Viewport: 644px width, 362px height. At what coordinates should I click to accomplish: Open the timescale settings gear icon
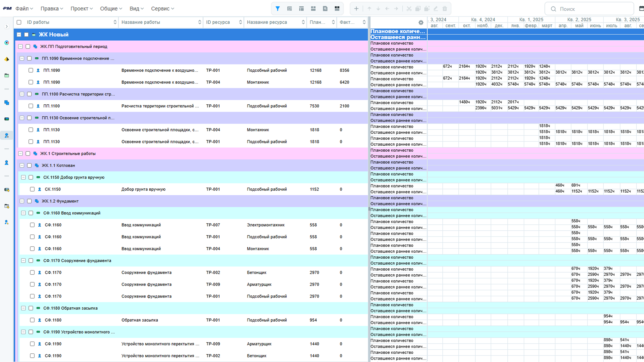click(421, 23)
